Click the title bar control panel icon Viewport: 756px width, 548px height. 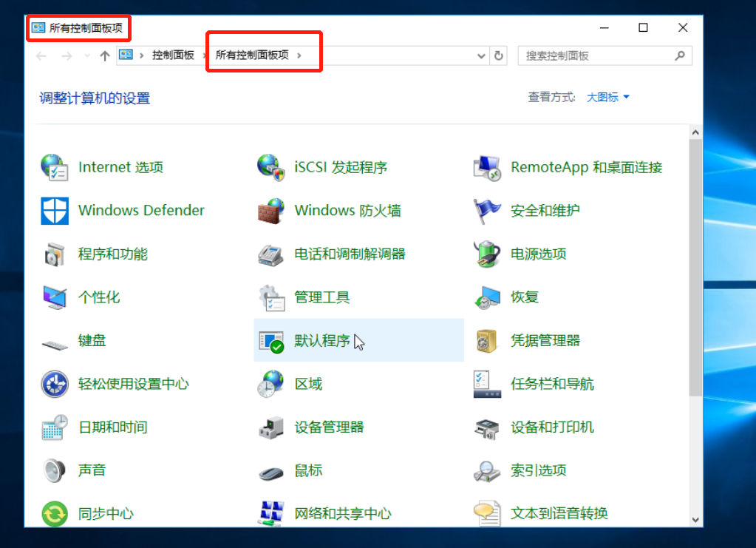tap(38, 27)
